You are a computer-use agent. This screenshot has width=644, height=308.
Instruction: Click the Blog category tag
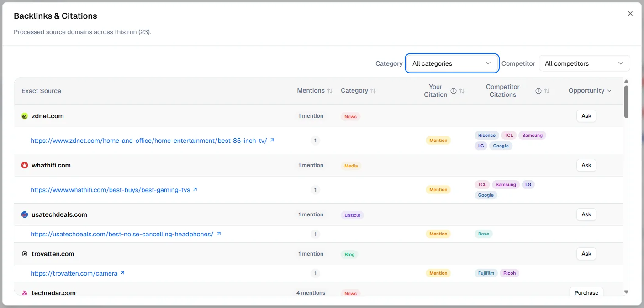(349, 254)
